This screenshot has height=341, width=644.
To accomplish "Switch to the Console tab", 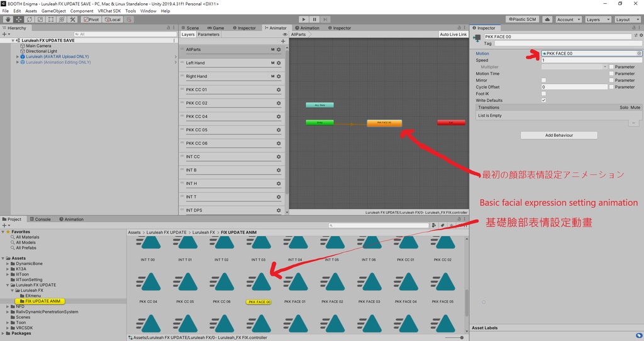I will pos(40,219).
